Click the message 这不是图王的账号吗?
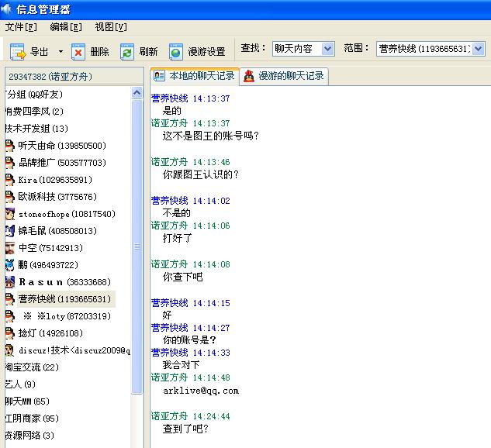Image resolution: width=491 pixels, height=448 pixels. click(210, 136)
